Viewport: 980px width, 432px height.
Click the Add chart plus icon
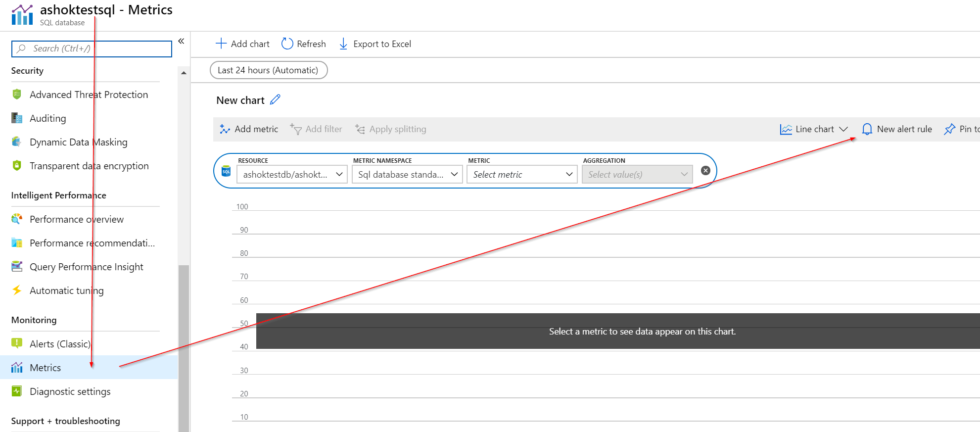point(221,44)
